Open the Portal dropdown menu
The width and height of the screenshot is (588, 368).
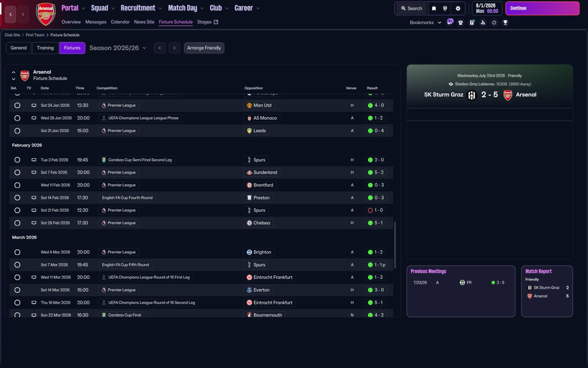tap(73, 8)
